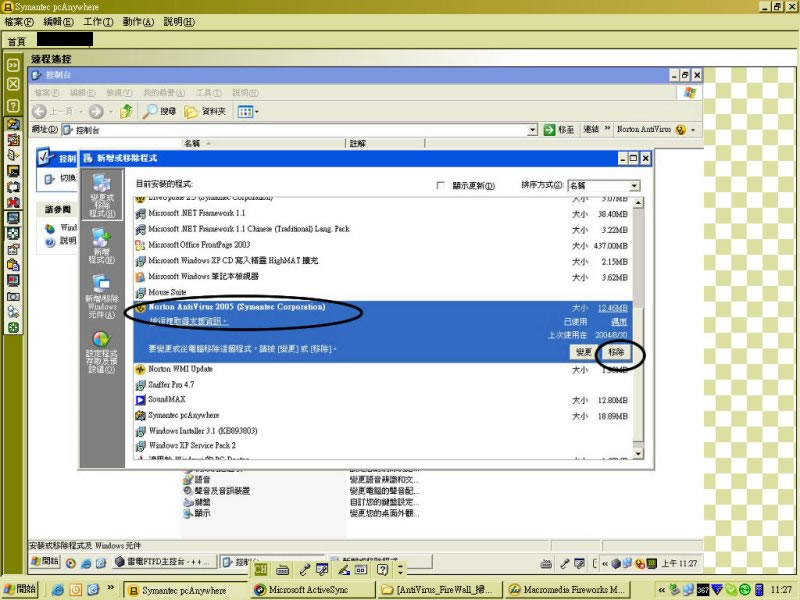Open the 網址 address bar dropdown arrow
Screen dimensions: 800x600
[533, 130]
